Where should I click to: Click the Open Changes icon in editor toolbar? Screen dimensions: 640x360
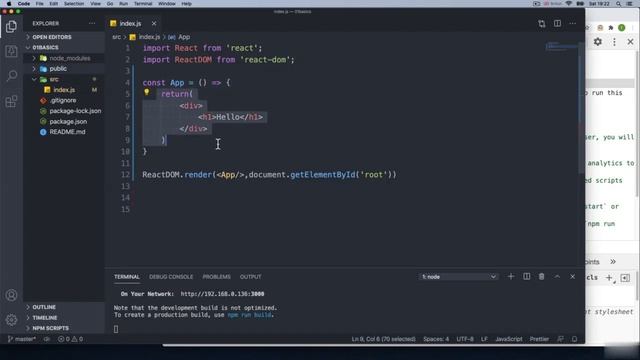(542, 24)
